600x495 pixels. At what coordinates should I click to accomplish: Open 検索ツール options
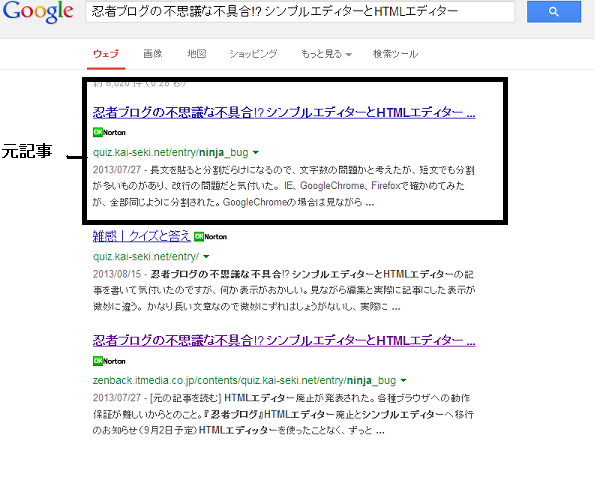395,54
